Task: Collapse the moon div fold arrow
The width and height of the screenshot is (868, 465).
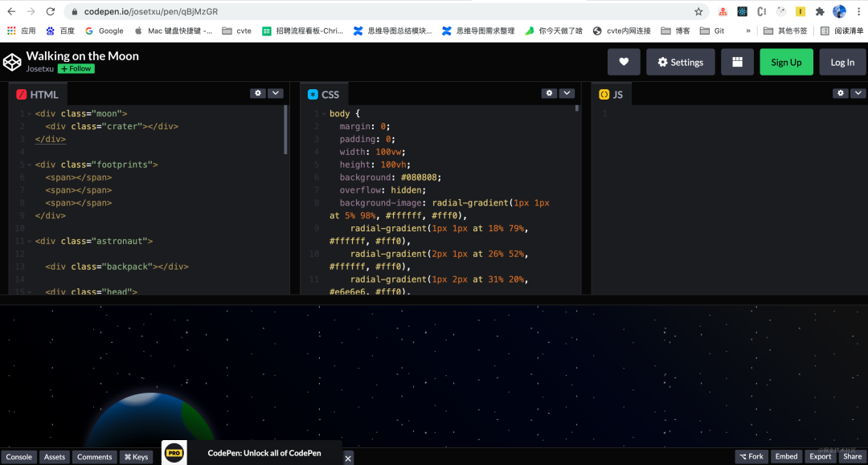Action: [x=30, y=114]
